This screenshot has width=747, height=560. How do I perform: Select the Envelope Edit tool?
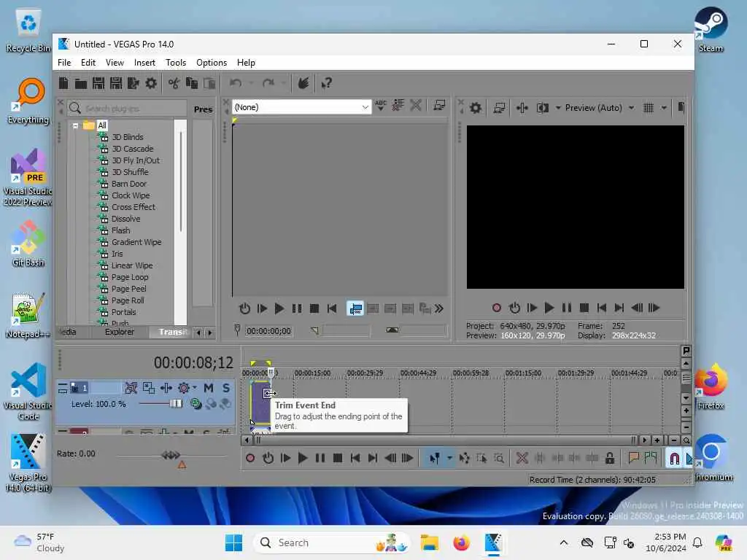pyautogui.click(x=464, y=458)
